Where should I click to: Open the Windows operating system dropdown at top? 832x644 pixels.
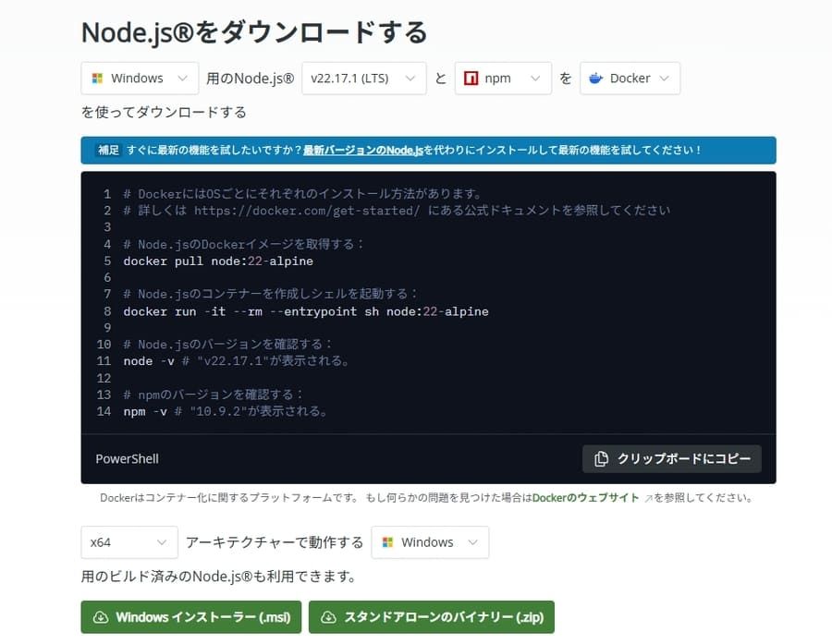tap(141, 79)
